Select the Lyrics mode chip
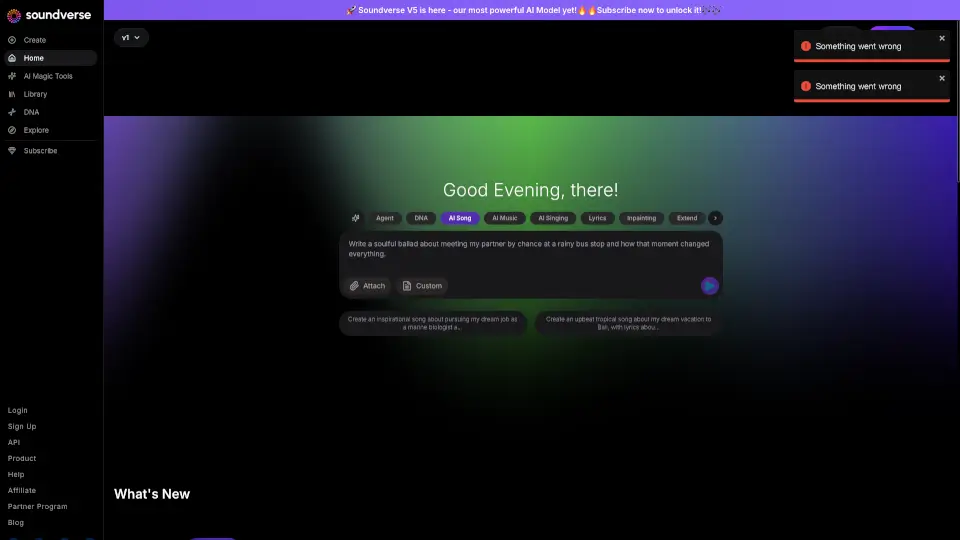This screenshot has height=540, width=960. point(597,218)
